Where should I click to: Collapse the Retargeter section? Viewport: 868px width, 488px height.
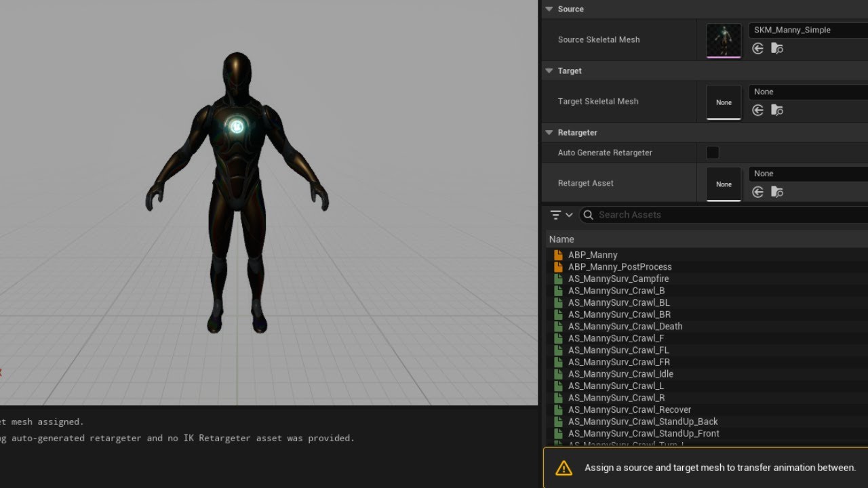[x=549, y=133]
